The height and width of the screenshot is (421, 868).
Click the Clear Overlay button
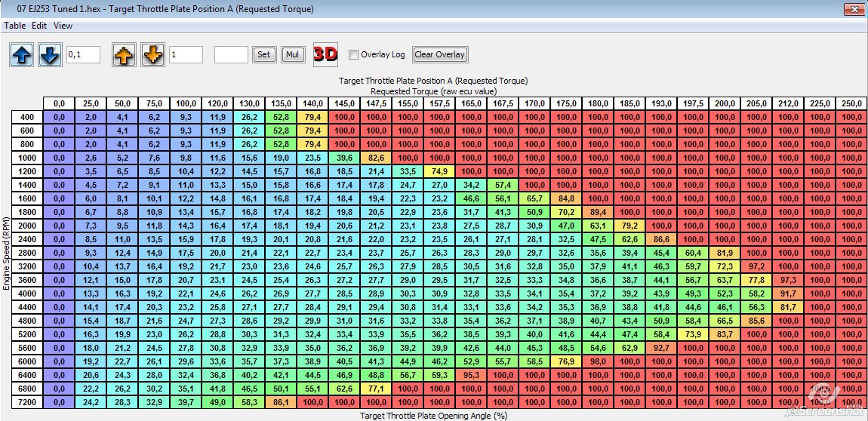coord(440,54)
